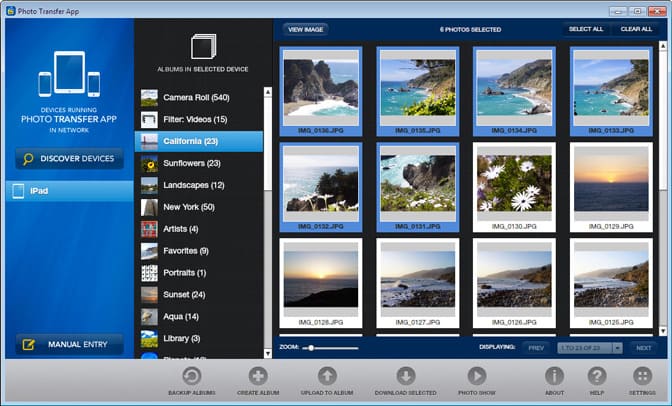The width and height of the screenshot is (672, 406).
Task: Deselect photo IMG_0133.JPG
Action: point(611,91)
